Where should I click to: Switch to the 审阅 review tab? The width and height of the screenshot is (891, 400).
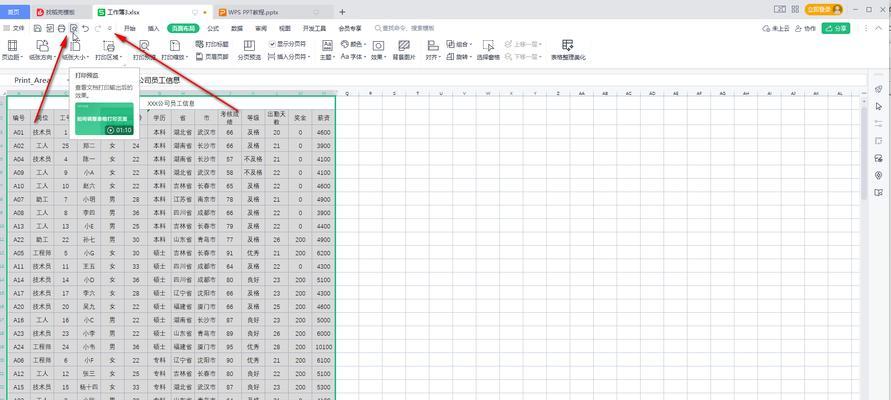(x=261, y=28)
